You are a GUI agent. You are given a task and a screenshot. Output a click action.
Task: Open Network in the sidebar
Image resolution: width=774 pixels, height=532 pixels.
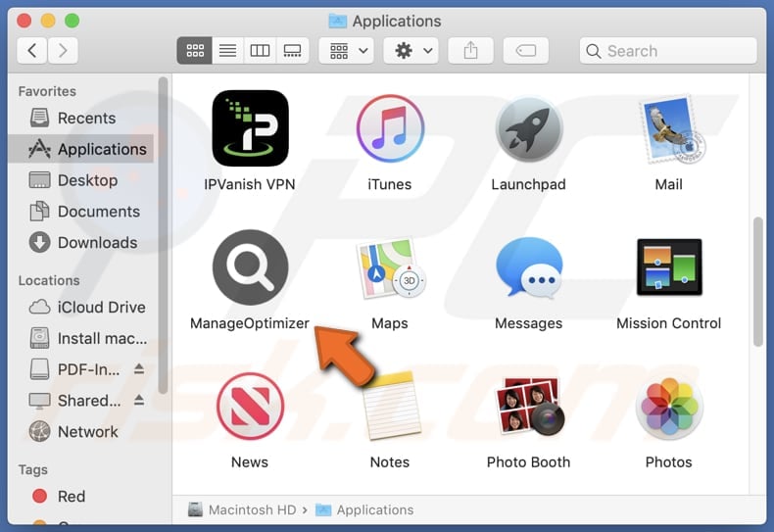tap(82, 431)
